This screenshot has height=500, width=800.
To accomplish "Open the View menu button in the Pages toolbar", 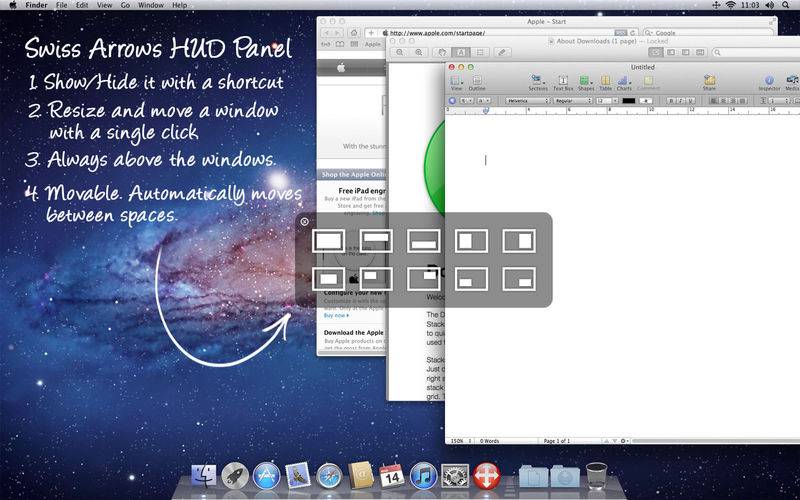I will click(456, 83).
